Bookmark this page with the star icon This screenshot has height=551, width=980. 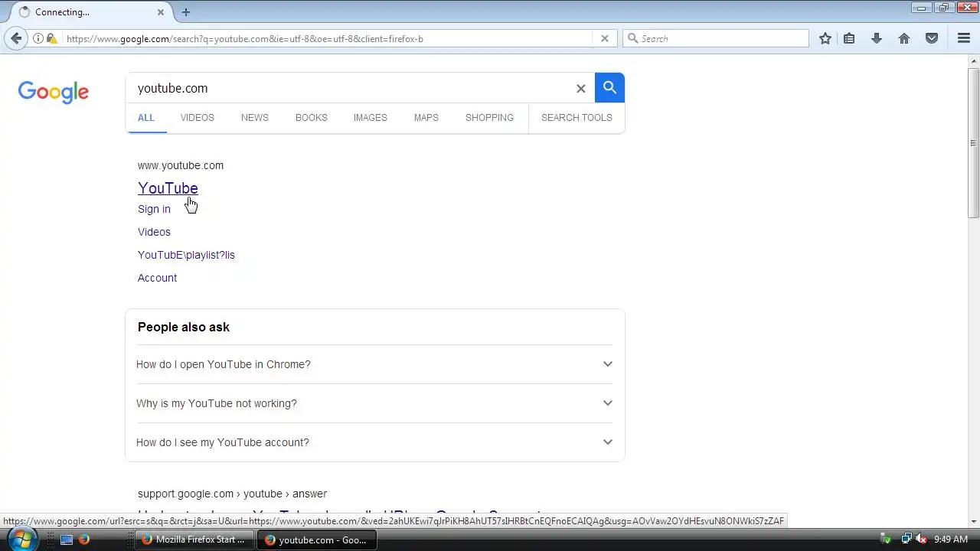coord(825,38)
